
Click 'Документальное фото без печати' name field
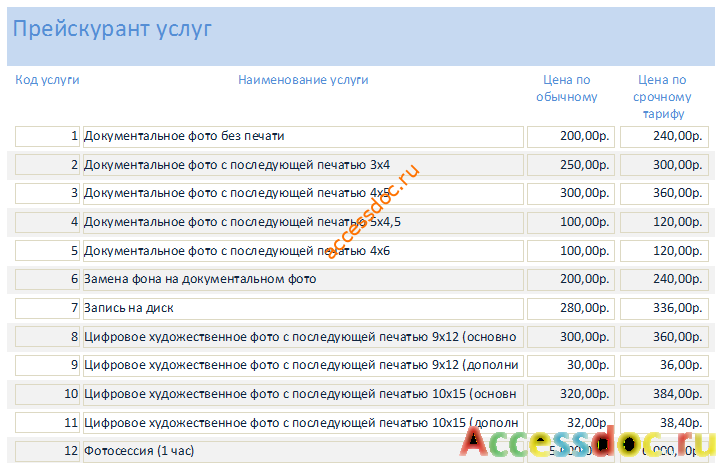(303, 137)
